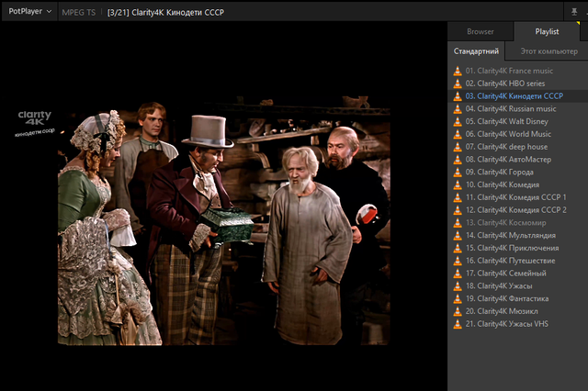Click VLC cone icon for Кинодети СССР
588x391 pixels.
458,96
